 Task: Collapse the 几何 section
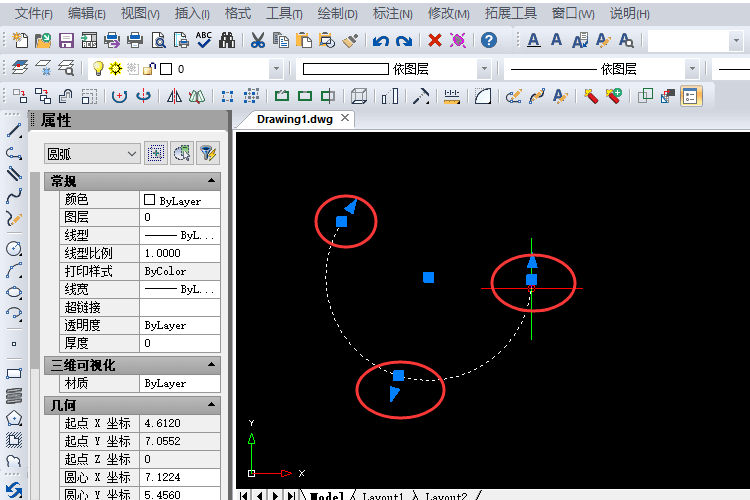tap(211, 405)
